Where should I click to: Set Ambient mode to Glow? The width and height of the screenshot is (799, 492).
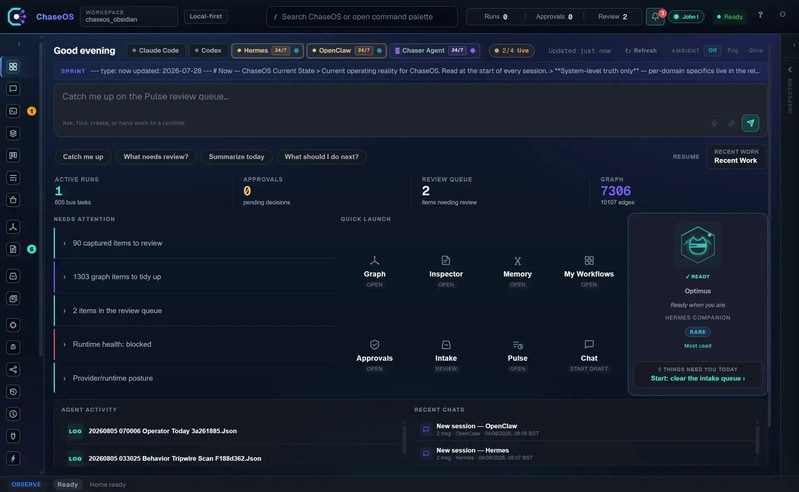point(756,50)
